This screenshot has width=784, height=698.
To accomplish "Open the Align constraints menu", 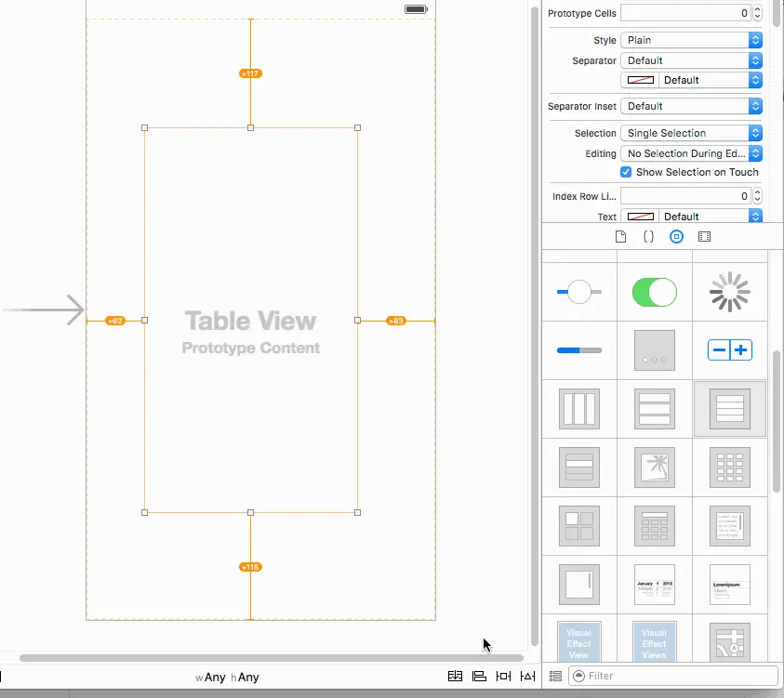I will pos(479,676).
